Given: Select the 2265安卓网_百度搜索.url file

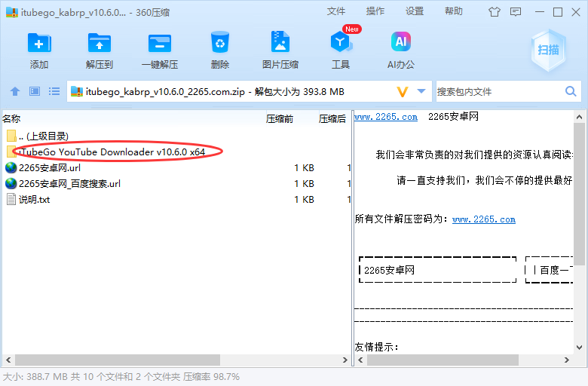Looking at the screenshot, I should coord(176,183).
